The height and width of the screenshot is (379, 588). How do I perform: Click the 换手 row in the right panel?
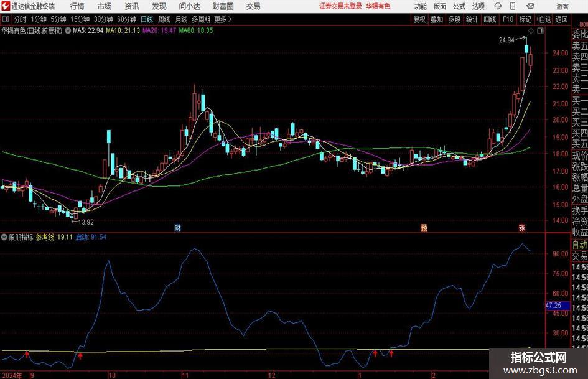tap(580, 210)
